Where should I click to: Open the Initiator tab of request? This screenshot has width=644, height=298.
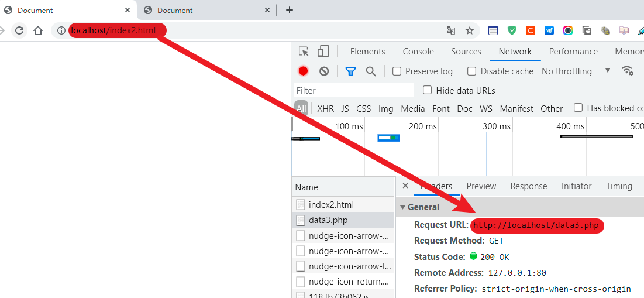click(x=577, y=186)
